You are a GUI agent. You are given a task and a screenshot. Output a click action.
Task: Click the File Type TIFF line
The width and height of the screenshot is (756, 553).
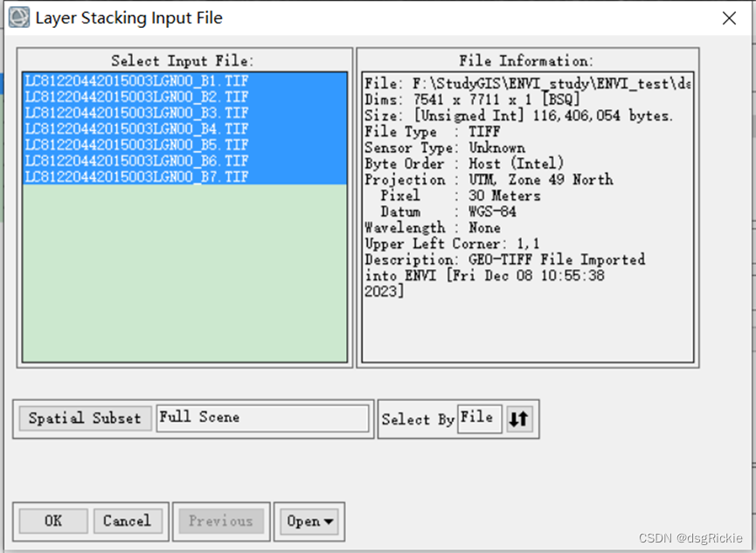pos(432,132)
